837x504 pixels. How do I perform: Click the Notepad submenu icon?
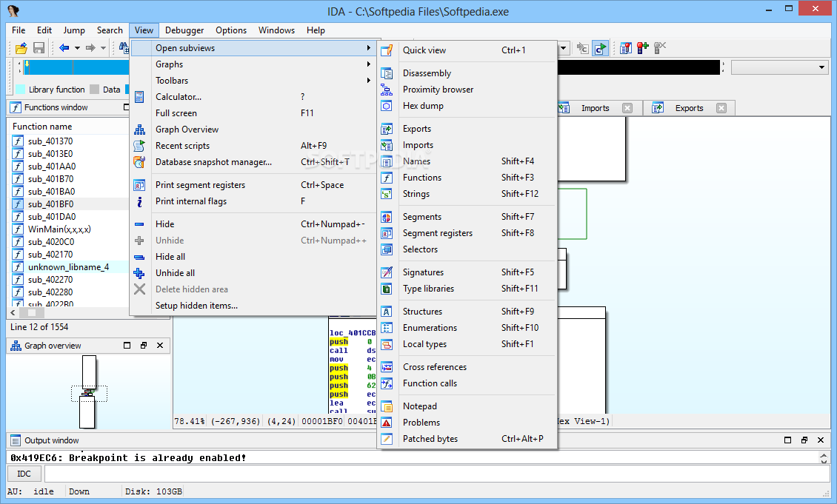click(387, 406)
